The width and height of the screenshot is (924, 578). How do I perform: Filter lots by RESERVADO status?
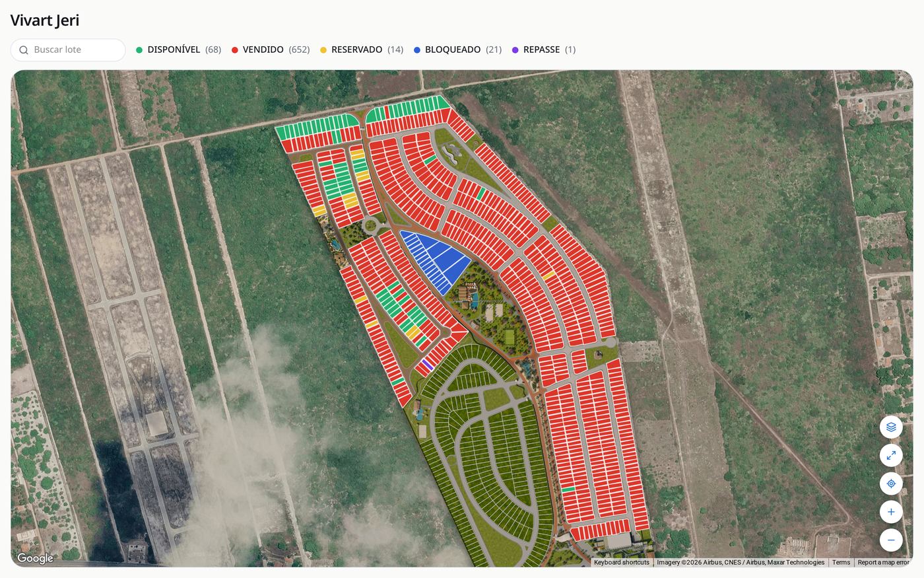pos(362,50)
